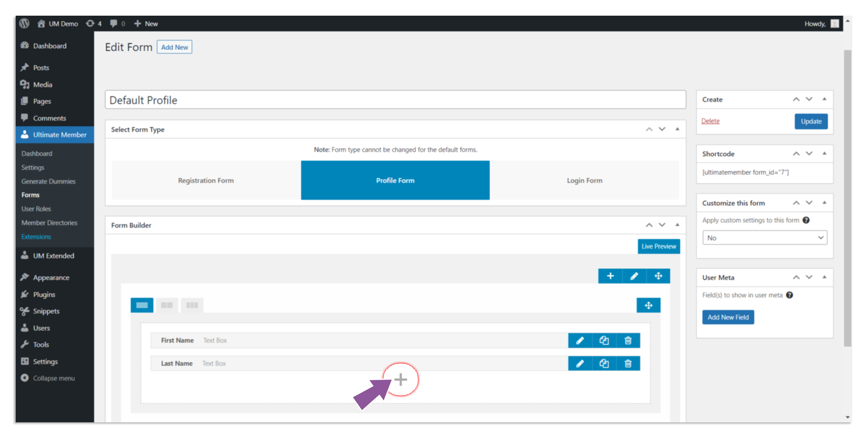
Task: Toggle the Shortcode panel
Action: [x=824, y=154]
